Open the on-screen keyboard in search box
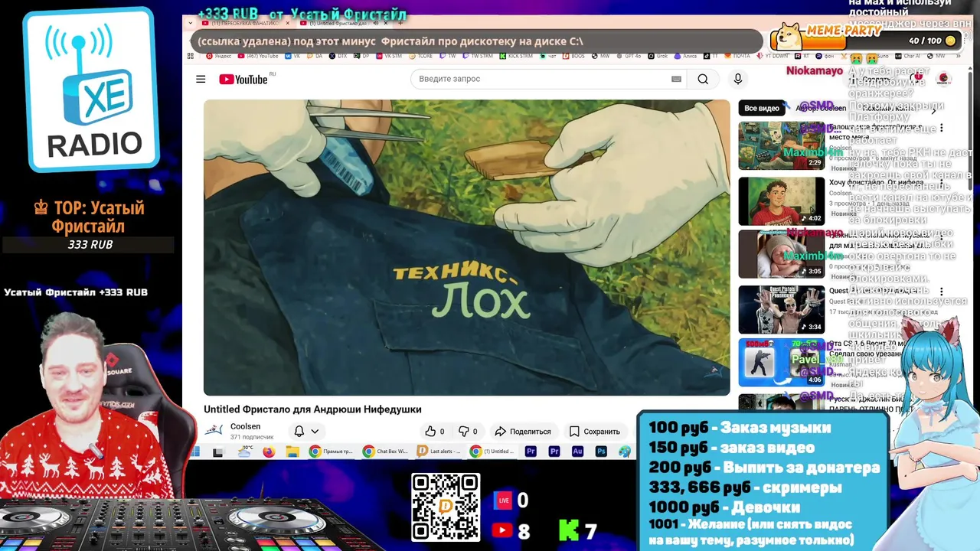 (676, 79)
